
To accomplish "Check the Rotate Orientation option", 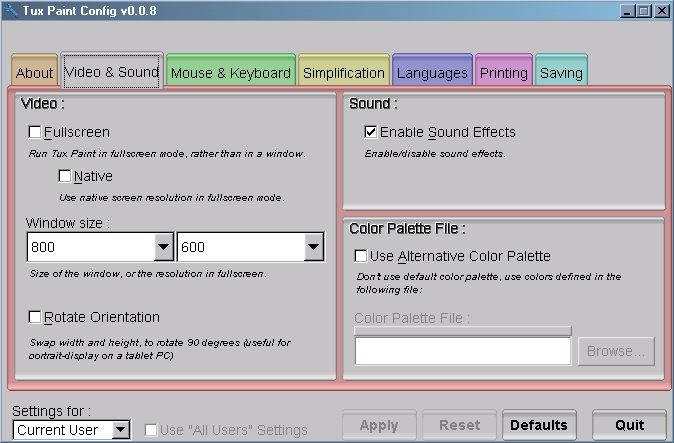I will pyautogui.click(x=35, y=317).
